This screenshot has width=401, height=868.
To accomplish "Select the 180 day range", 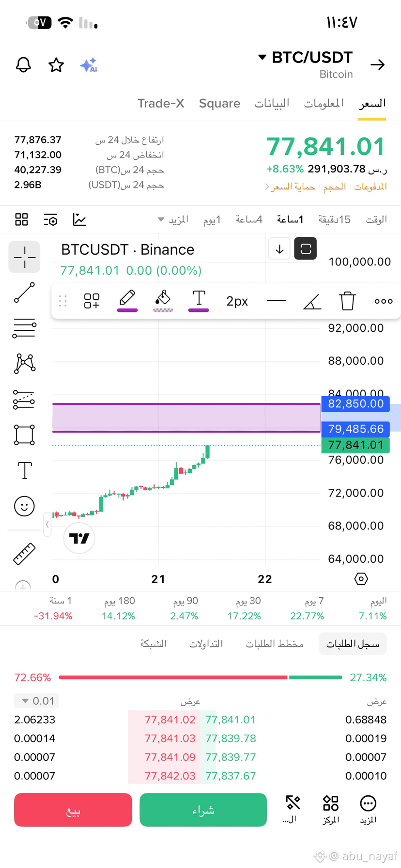I will [119, 608].
